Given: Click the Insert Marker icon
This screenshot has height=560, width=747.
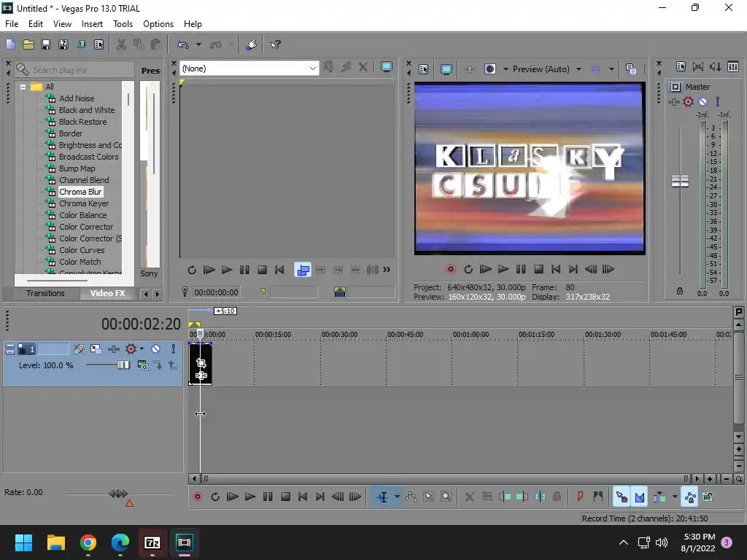Looking at the screenshot, I should [x=580, y=497].
